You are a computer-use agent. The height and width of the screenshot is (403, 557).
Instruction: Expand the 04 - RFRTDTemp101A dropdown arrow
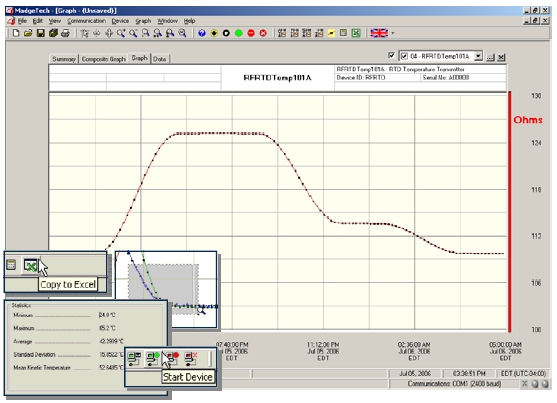tap(478, 56)
